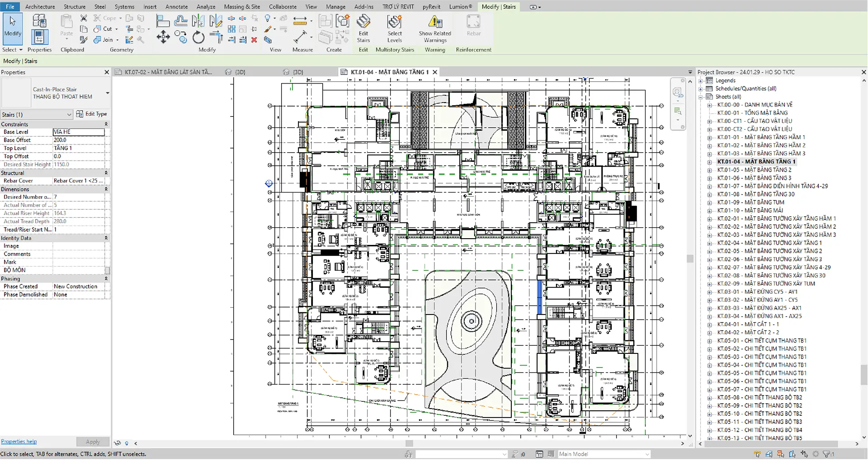Select the Offset tool
Screen dimensions: 868x470
[181, 21]
